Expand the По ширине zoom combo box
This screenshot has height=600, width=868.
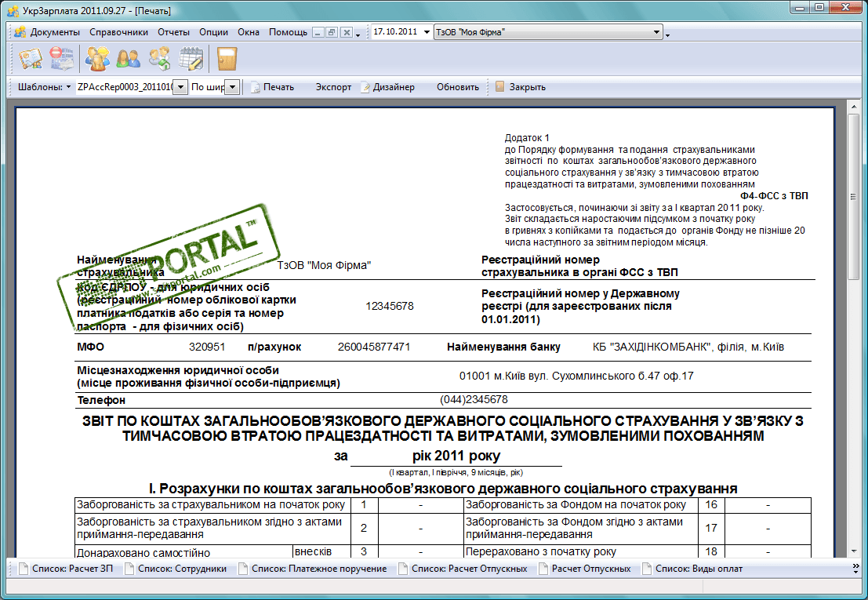[233, 87]
